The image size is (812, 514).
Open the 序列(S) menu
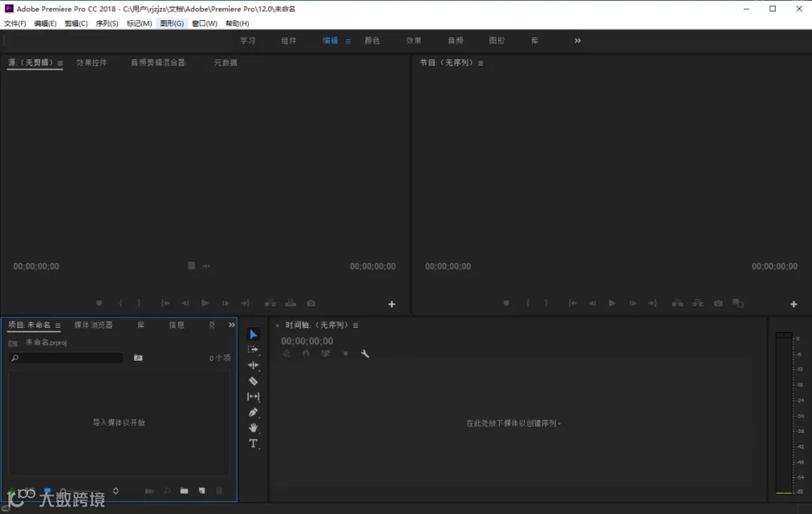coord(107,24)
